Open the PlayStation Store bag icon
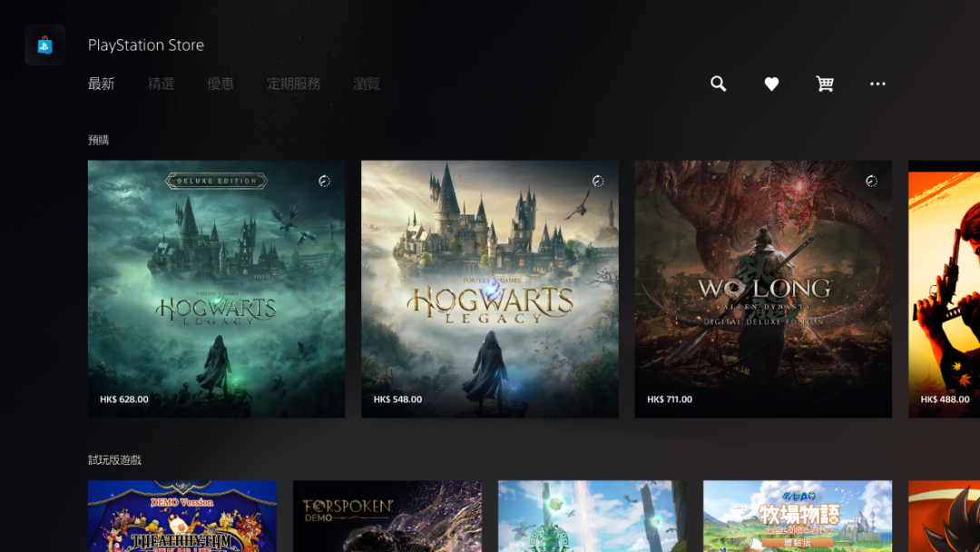This screenshot has width=980, height=552. pos(45,45)
